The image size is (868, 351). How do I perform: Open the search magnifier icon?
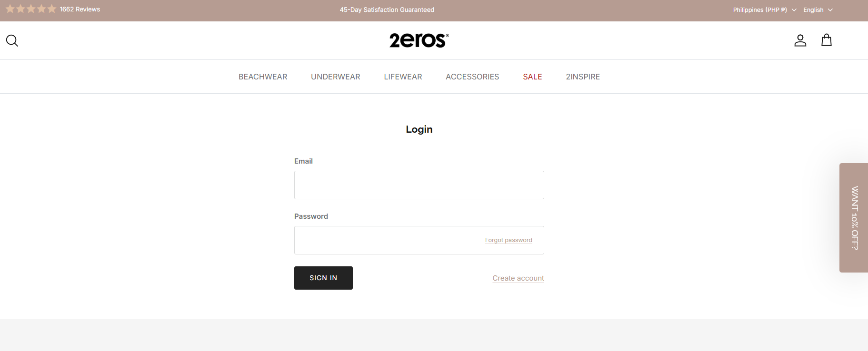pos(12,40)
